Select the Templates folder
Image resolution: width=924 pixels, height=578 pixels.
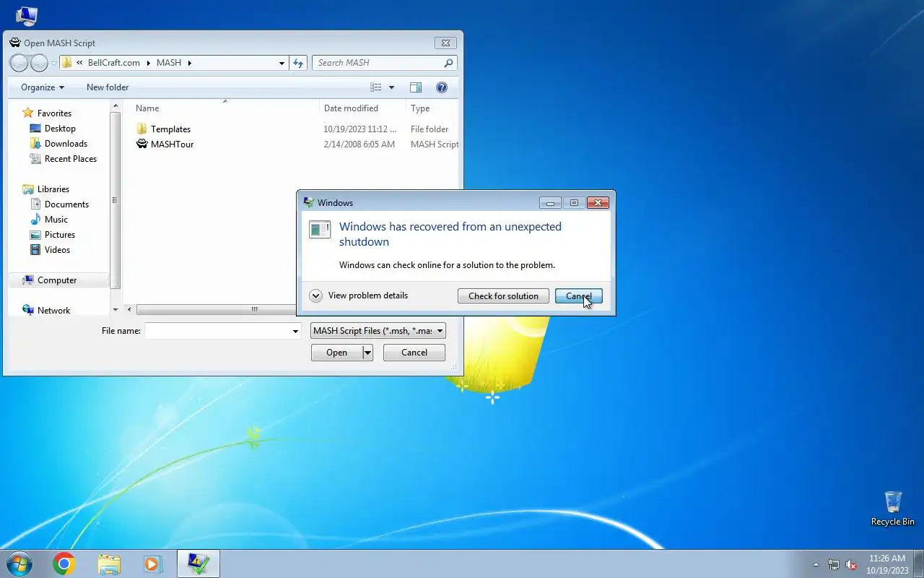coord(170,129)
